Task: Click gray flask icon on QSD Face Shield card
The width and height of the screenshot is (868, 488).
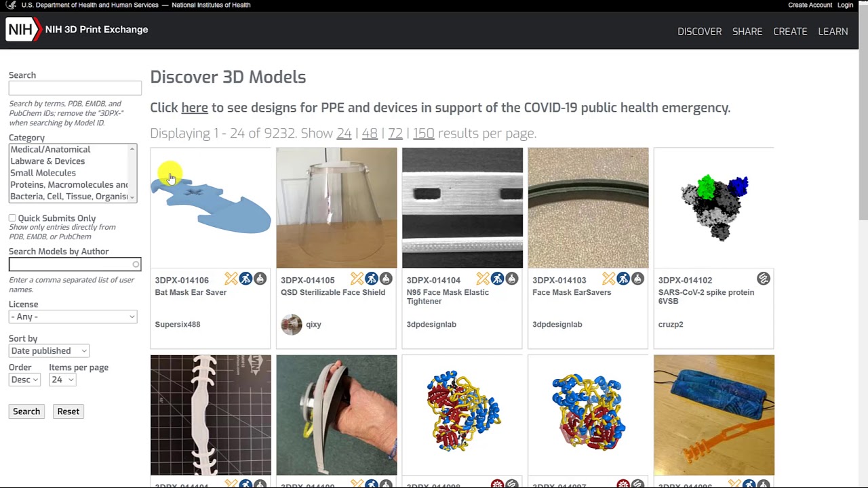Action: tap(386, 279)
